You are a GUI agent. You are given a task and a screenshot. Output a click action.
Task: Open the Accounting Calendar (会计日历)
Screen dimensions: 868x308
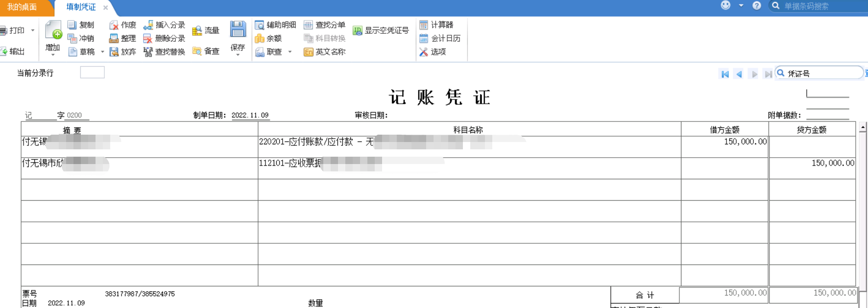pos(424,38)
